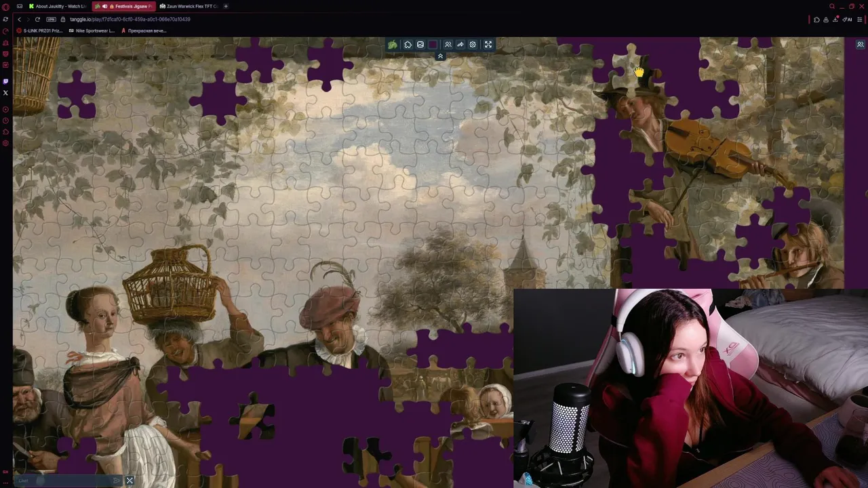Open the puzzle pieces menu icon
Image resolution: width=868 pixels, height=488 pixels.
pos(408,45)
